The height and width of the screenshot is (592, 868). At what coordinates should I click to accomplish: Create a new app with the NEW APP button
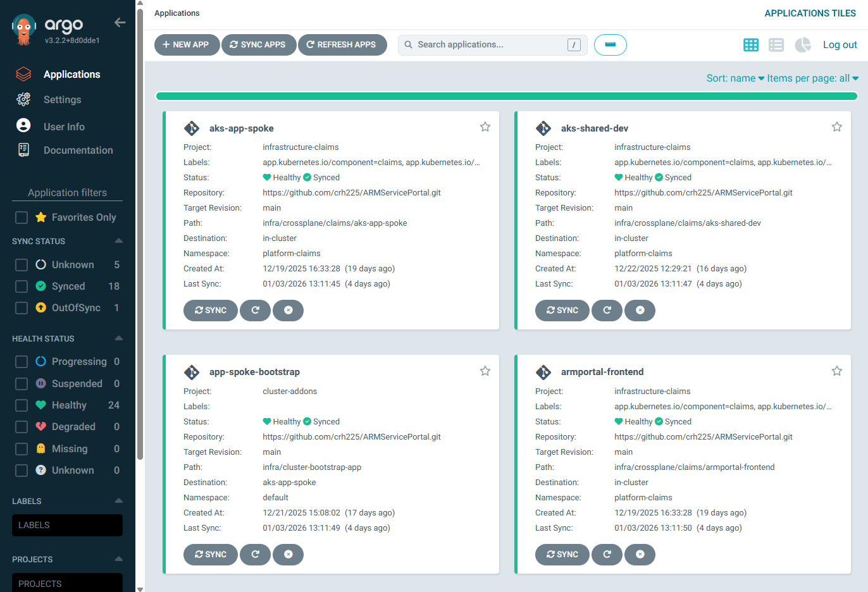(187, 44)
